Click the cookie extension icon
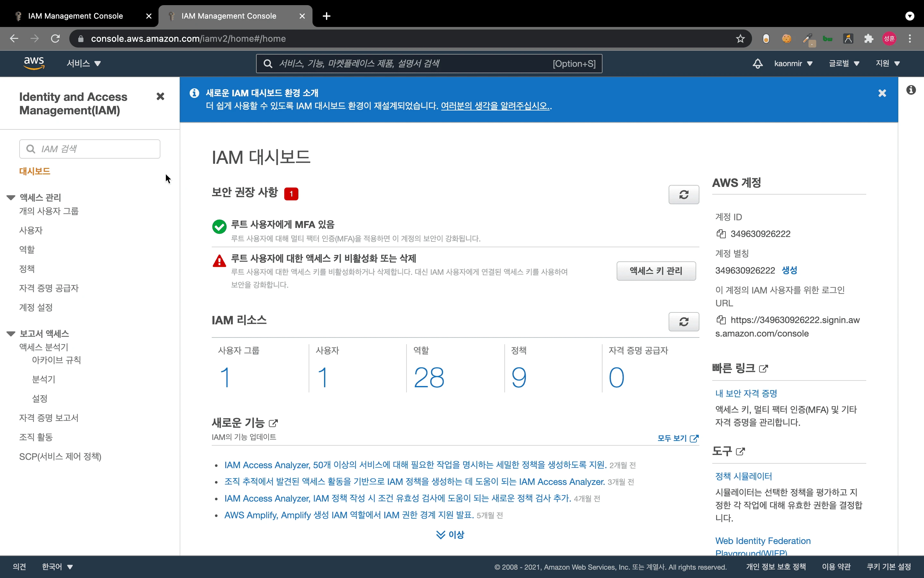Image resolution: width=924 pixels, height=578 pixels. 787,39
